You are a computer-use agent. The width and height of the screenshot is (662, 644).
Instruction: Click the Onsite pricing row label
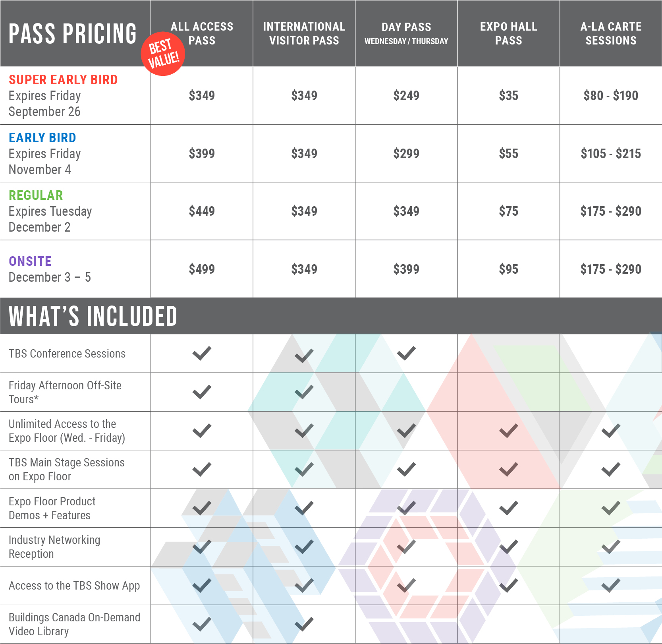tap(30, 261)
